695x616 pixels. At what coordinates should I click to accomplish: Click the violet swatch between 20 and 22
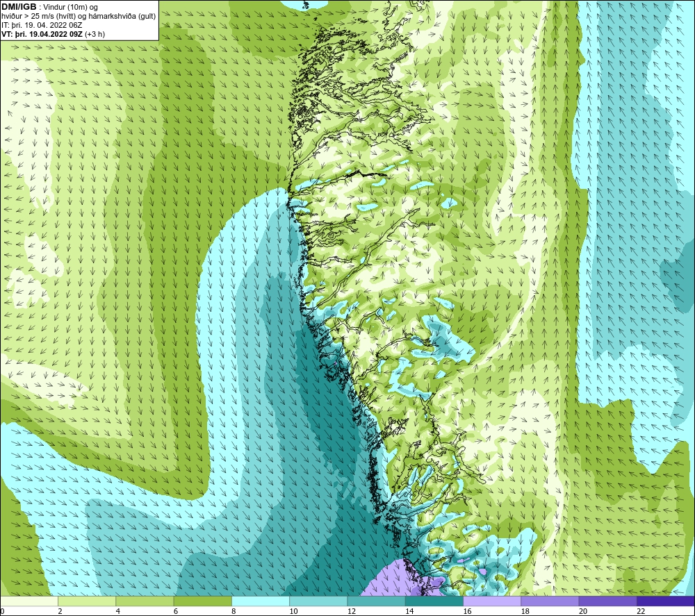pyautogui.click(x=607, y=601)
